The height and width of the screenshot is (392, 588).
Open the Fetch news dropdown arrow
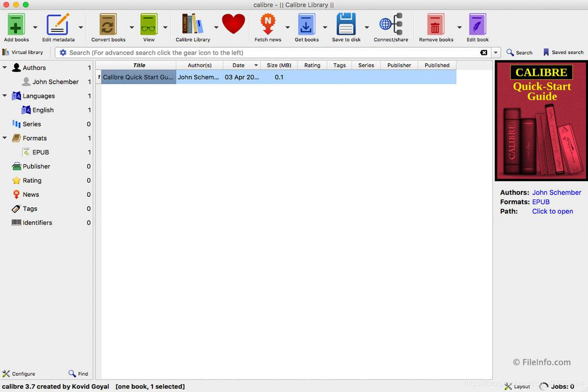[287, 27]
